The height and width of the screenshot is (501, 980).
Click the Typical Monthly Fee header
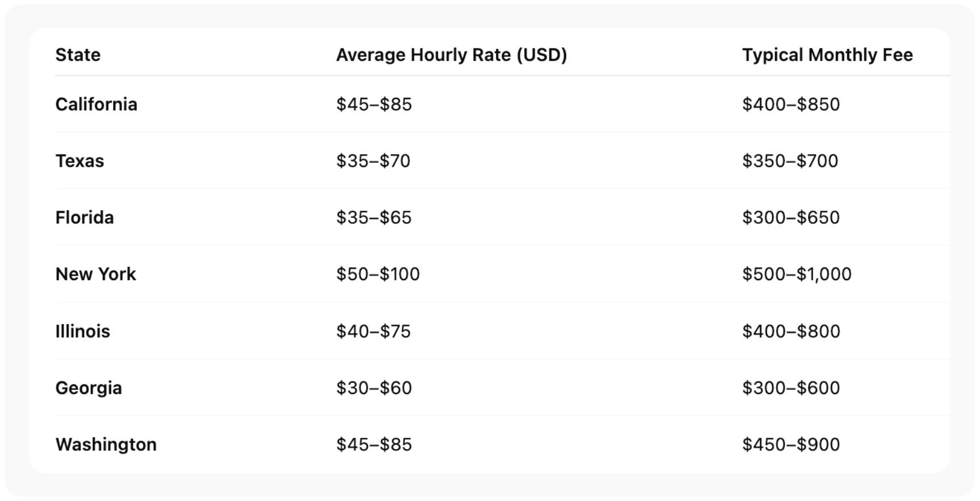[x=827, y=55]
